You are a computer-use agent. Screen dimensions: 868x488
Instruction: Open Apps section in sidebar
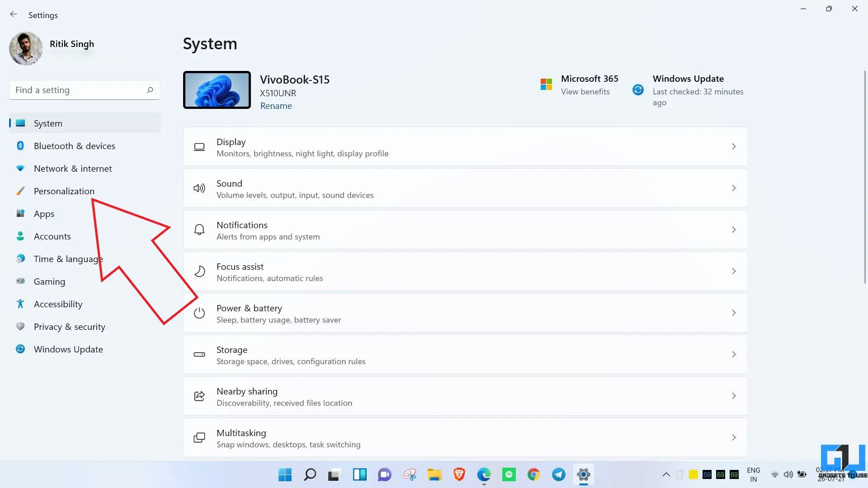click(x=85, y=213)
